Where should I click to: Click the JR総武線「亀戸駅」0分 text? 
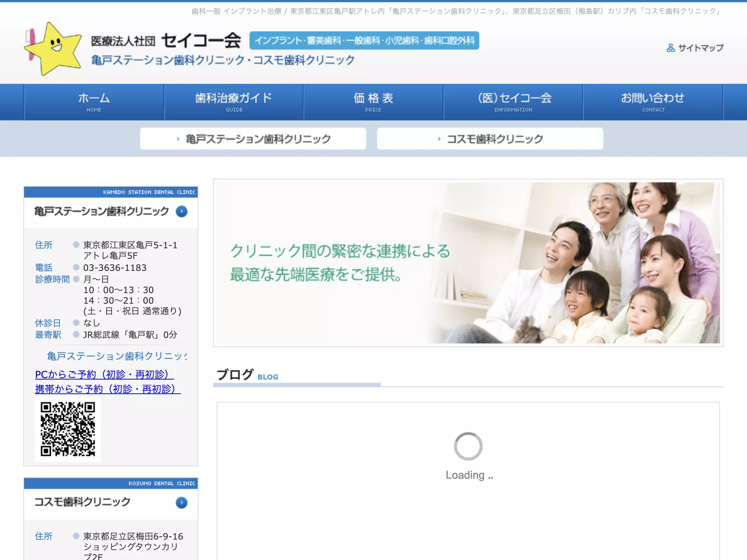[130, 335]
